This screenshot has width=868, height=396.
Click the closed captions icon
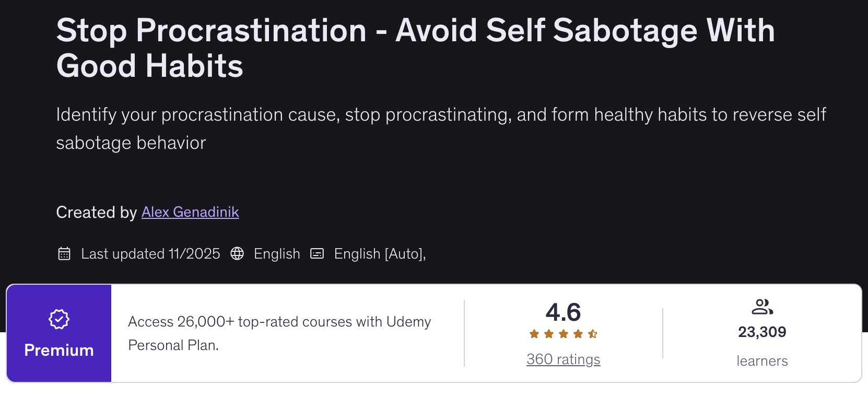[x=317, y=254]
